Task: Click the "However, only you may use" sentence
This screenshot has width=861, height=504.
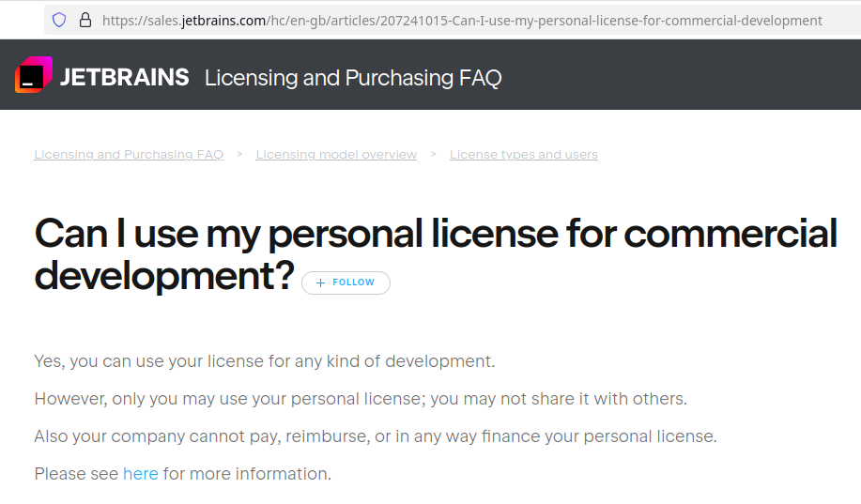Action: pos(361,399)
